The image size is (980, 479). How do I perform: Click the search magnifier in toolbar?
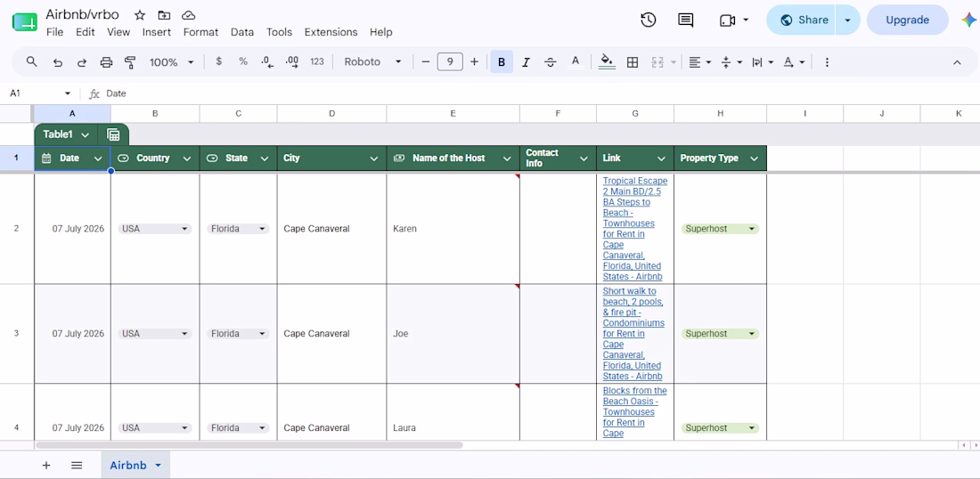[x=32, y=61]
